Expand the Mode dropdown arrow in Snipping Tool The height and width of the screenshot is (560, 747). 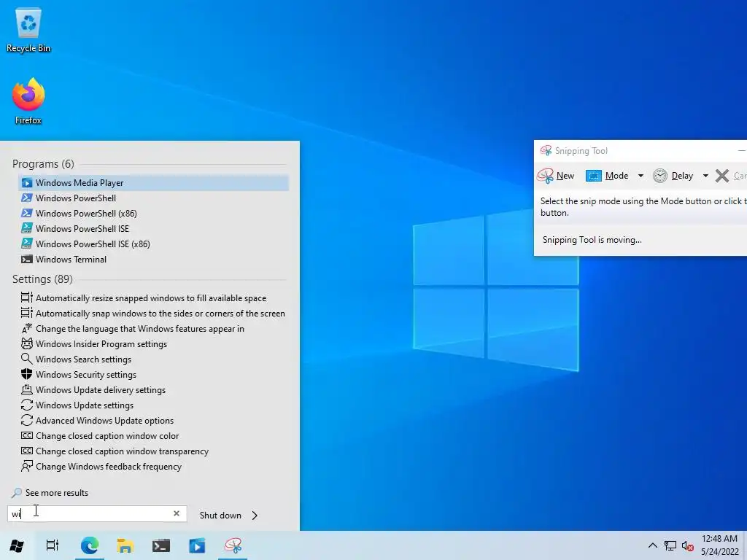(640, 176)
